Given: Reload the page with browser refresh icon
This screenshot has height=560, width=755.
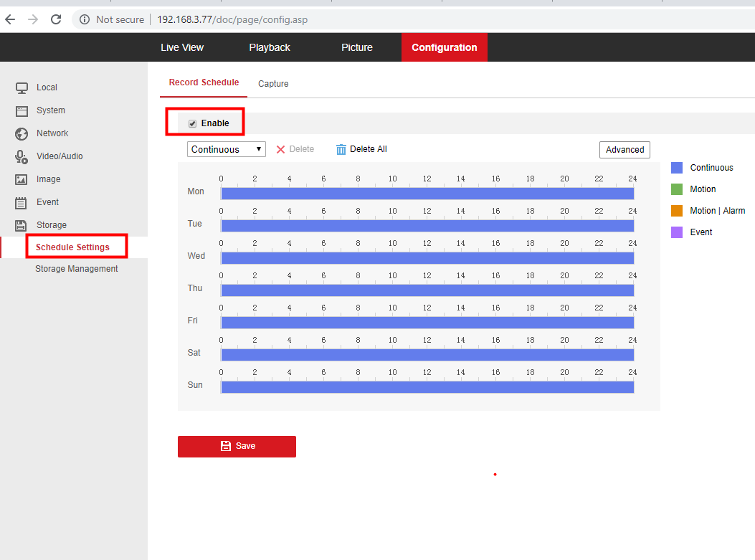Looking at the screenshot, I should tap(56, 19).
